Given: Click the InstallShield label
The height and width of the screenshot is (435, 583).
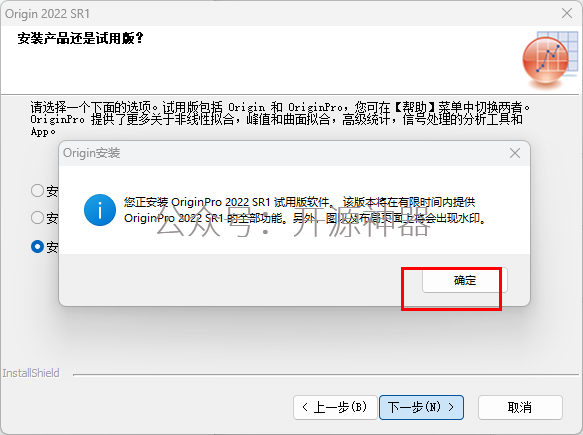Looking at the screenshot, I should 31,373.
